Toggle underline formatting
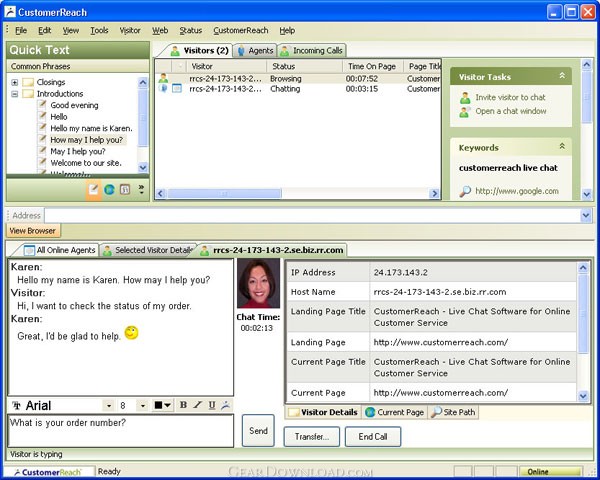This screenshot has width=600, height=480. pyautogui.click(x=212, y=405)
